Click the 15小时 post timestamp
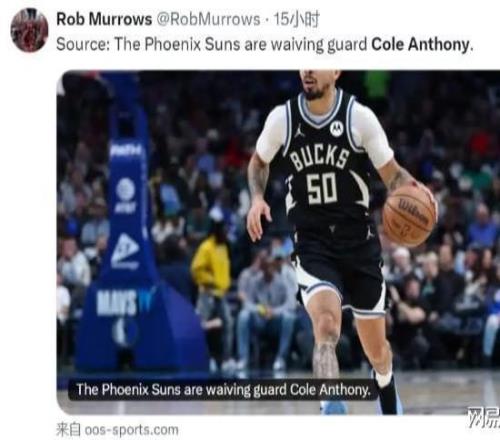Viewport: 500px width, 440px height. coord(296,19)
